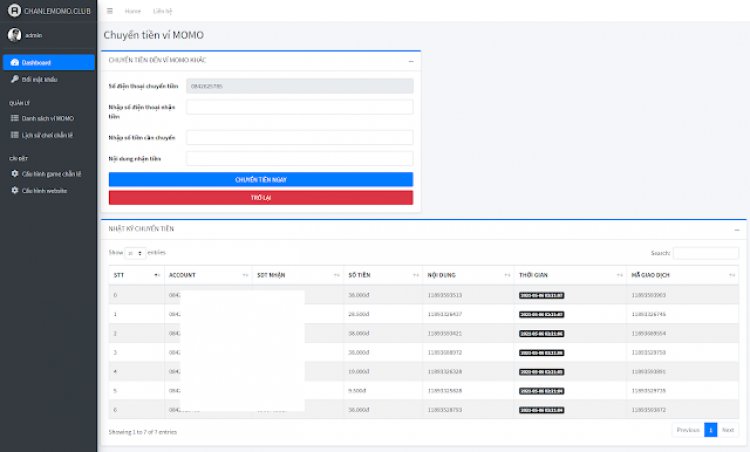Click the key icon for Đổi mật khẩu
The height and width of the screenshot is (452, 750).
(x=15, y=79)
